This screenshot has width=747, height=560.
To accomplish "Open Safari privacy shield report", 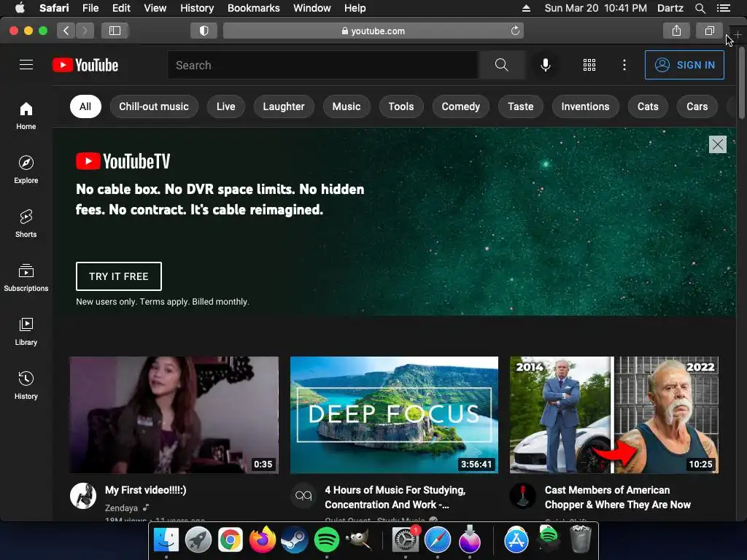I will [x=204, y=31].
